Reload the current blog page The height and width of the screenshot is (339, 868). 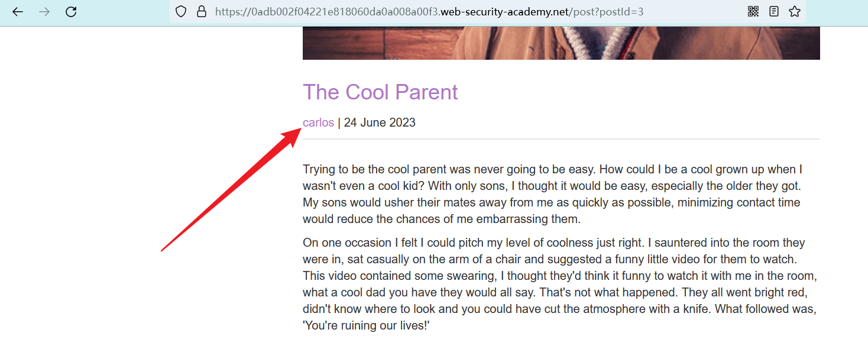click(71, 12)
